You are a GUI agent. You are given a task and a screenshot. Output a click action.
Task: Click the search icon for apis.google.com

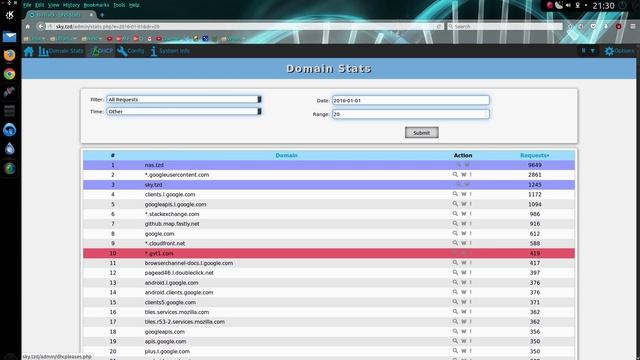click(x=455, y=341)
